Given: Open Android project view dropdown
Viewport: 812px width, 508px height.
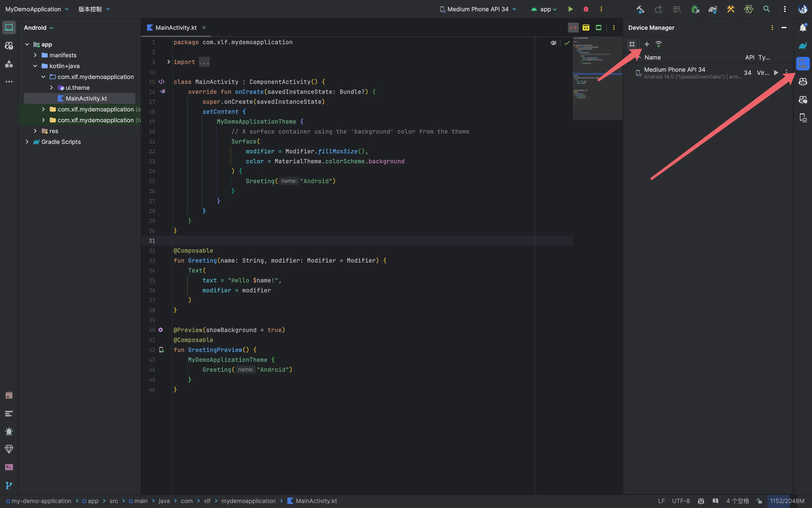Looking at the screenshot, I should (x=38, y=28).
